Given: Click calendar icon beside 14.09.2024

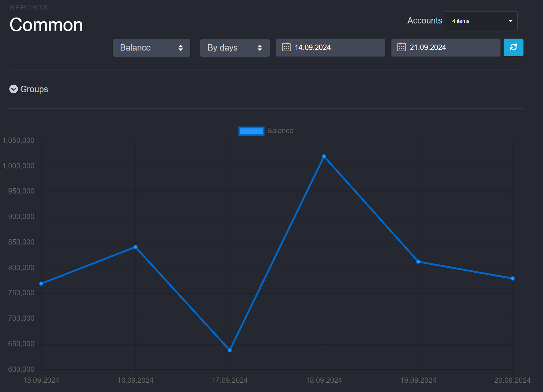Looking at the screenshot, I should tap(286, 47).
